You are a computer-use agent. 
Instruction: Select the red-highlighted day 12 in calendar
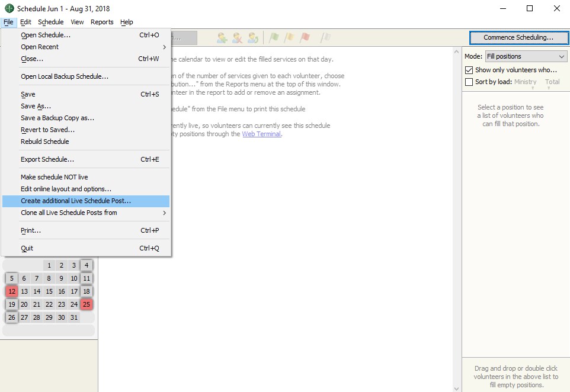11,291
